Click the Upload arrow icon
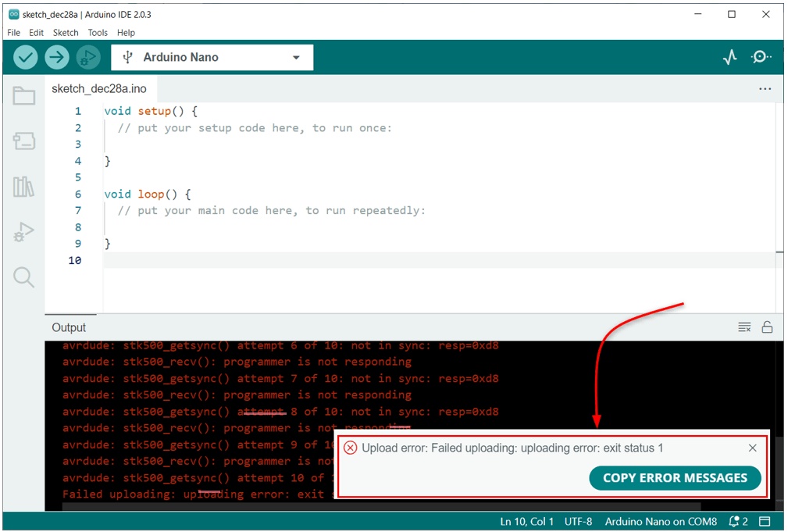The width and height of the screenshot is (788, 532). (x=56, y=56)
